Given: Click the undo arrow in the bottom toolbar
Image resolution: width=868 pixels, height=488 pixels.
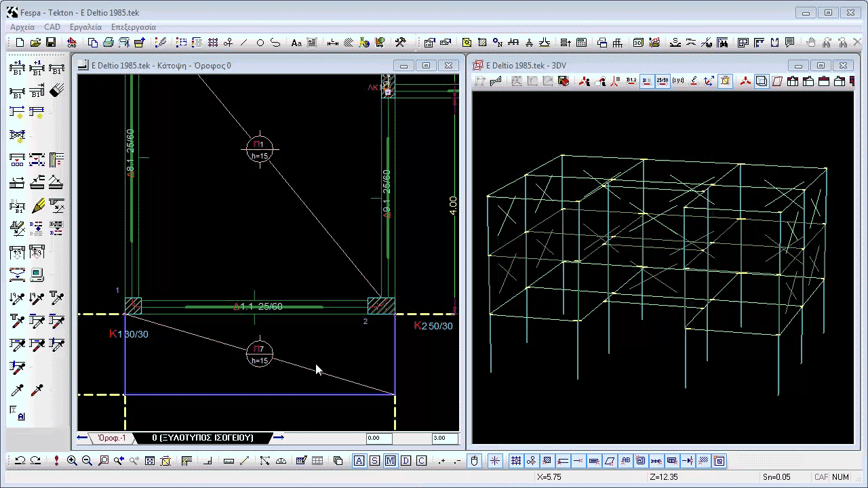Looking at the screenshot, I should click(x=20, y=461).
